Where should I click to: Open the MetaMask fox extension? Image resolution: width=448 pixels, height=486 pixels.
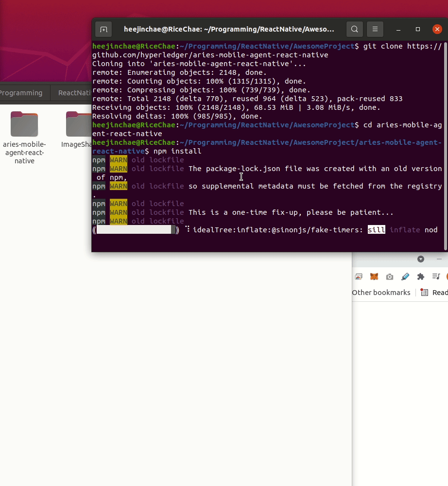374,277
